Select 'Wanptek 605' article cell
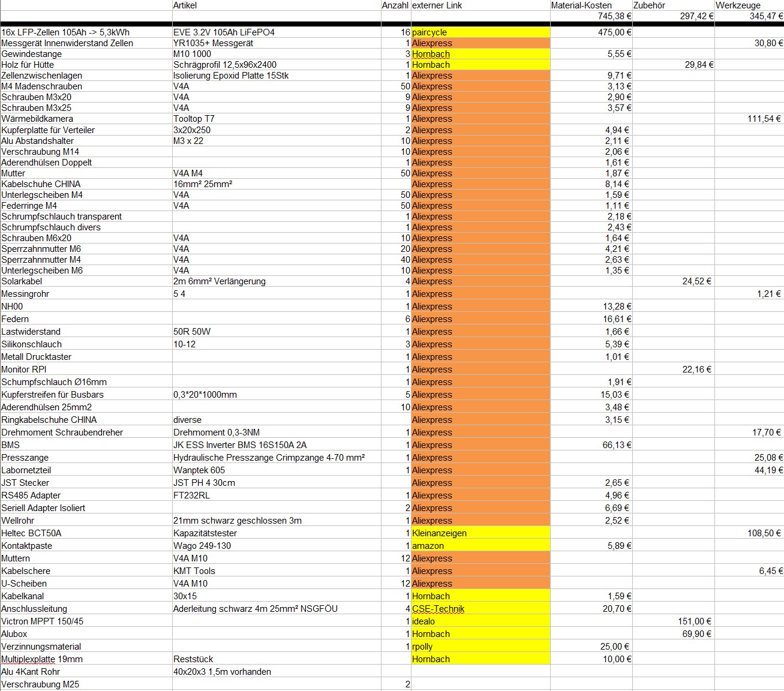The width and height of the screenshot is (784, 691). [277, 470]
